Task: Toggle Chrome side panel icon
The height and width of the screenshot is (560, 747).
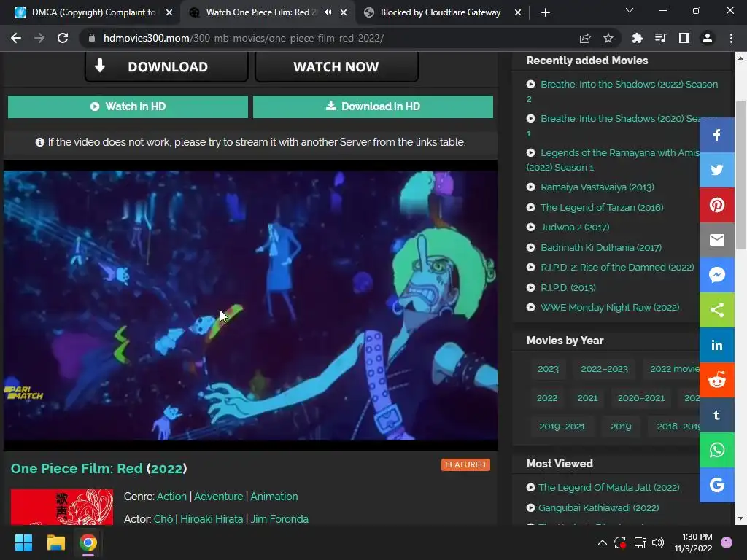Action: (x=684, y=38)
